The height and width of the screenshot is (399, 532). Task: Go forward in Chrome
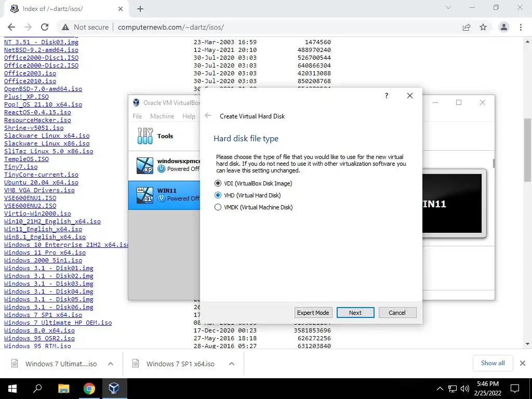click(x=28, y=27)
